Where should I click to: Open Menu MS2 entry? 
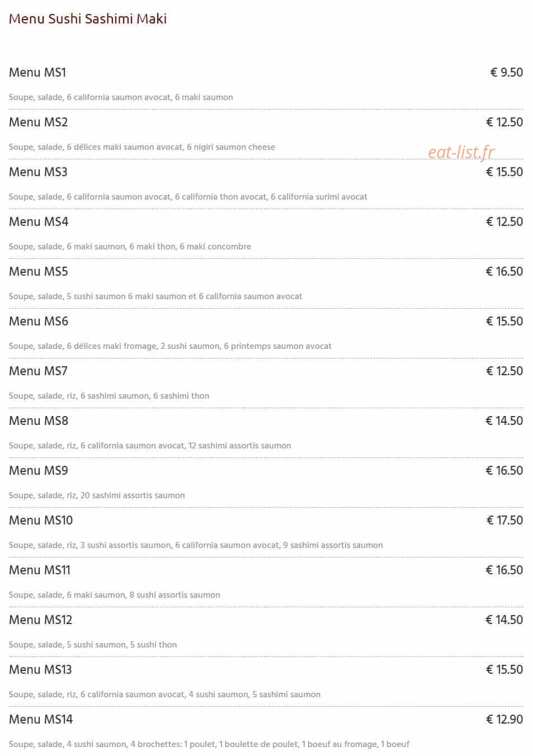tap(38, 122)
